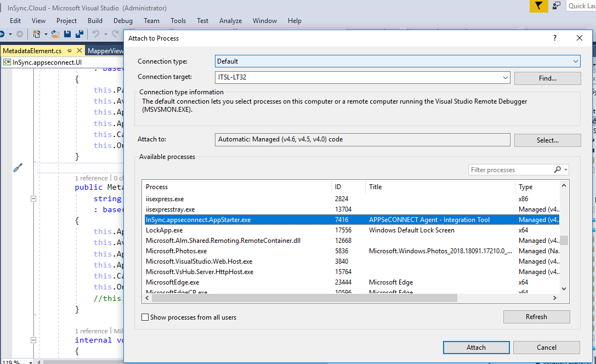Screen dimensions: 596x364
Task: Click the notifications flag icon
Action: click(x=539, y=6)
